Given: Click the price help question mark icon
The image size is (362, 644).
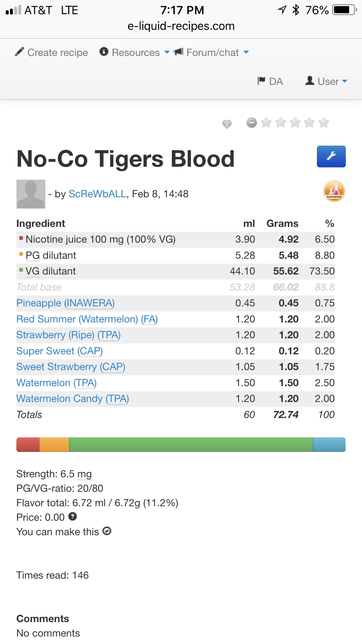Looking at the screenshot, I should [73, 517].
